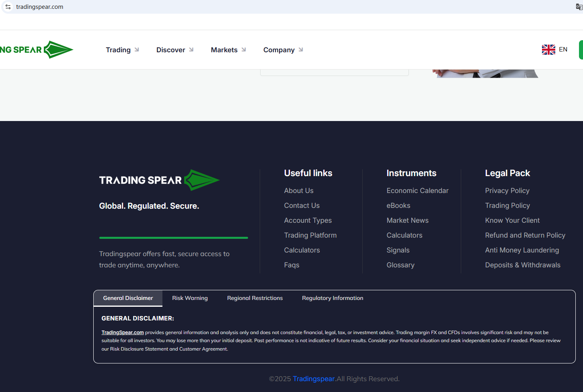The height and width of the screenshot is (392, 583).
Task: Click the translate icon in address bar
Action: tap(579, 7)
